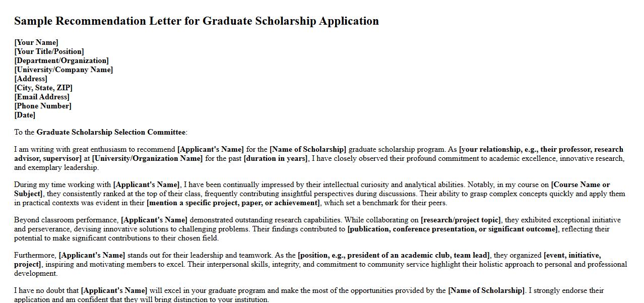
Task: Click [Applicant's Name] after the word Furthermore
Action: point(92,255)
